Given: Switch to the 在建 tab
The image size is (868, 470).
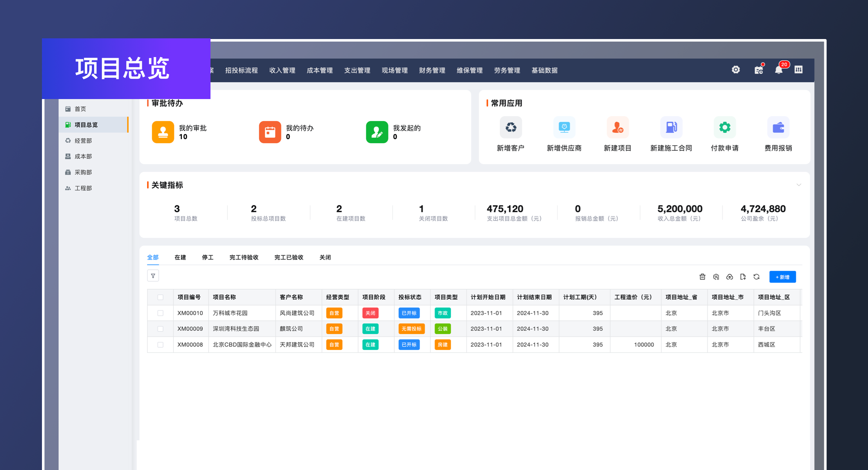Looking at the screenshot, I should coord(180,257).
